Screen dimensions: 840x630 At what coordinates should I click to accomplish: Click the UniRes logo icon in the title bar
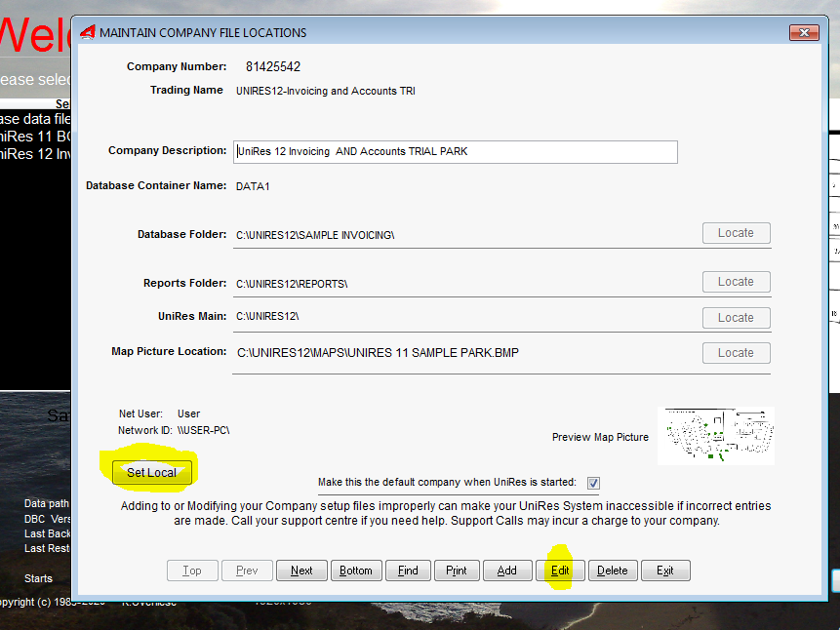point(88,32)
